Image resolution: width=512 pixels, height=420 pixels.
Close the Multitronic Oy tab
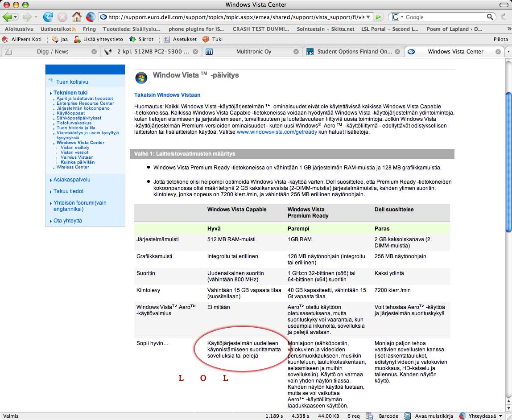296,52
